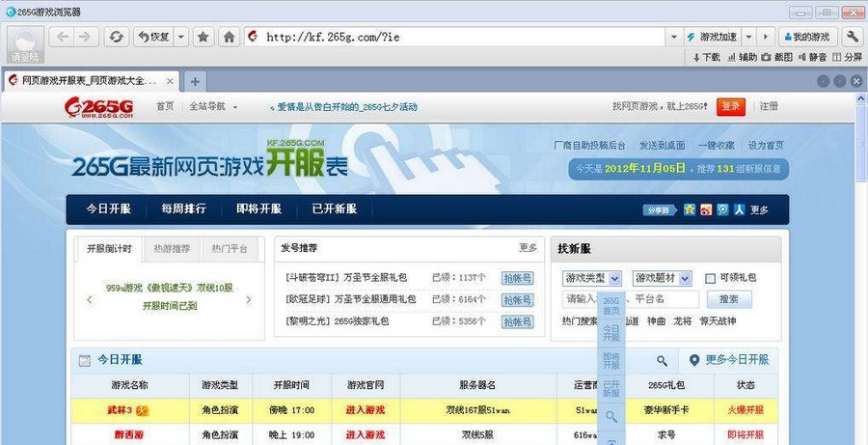Click 更多 in 发号推荐 panel
The width and height of the screenshot is (868, 445).
(x=528, y=248)
